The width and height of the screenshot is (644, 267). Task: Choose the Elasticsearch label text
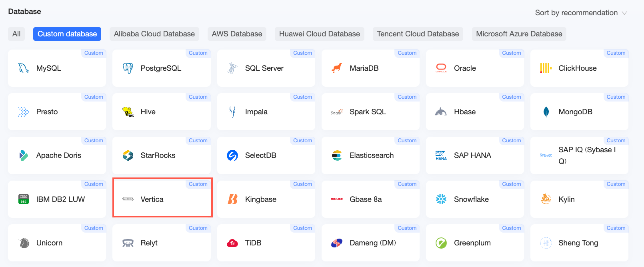tap(372, 155)
